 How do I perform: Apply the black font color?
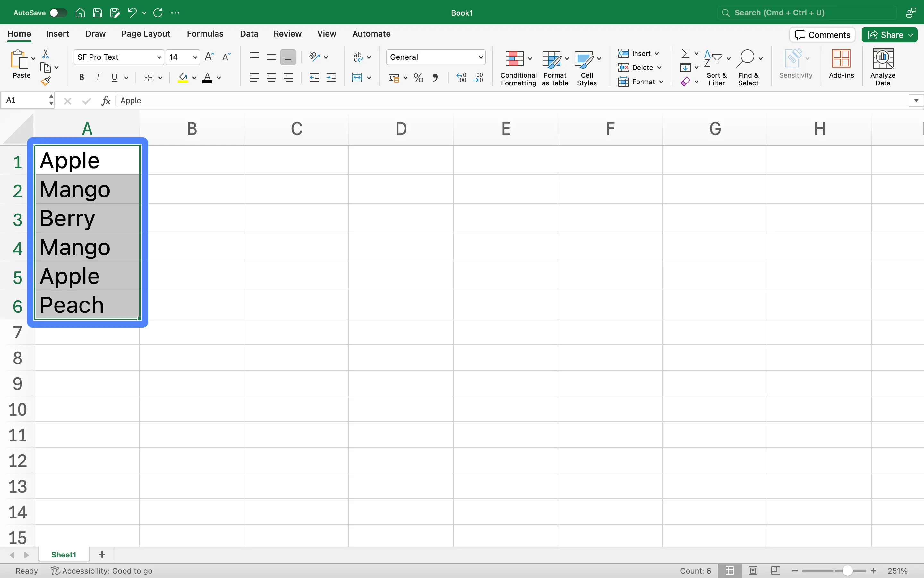207,78
